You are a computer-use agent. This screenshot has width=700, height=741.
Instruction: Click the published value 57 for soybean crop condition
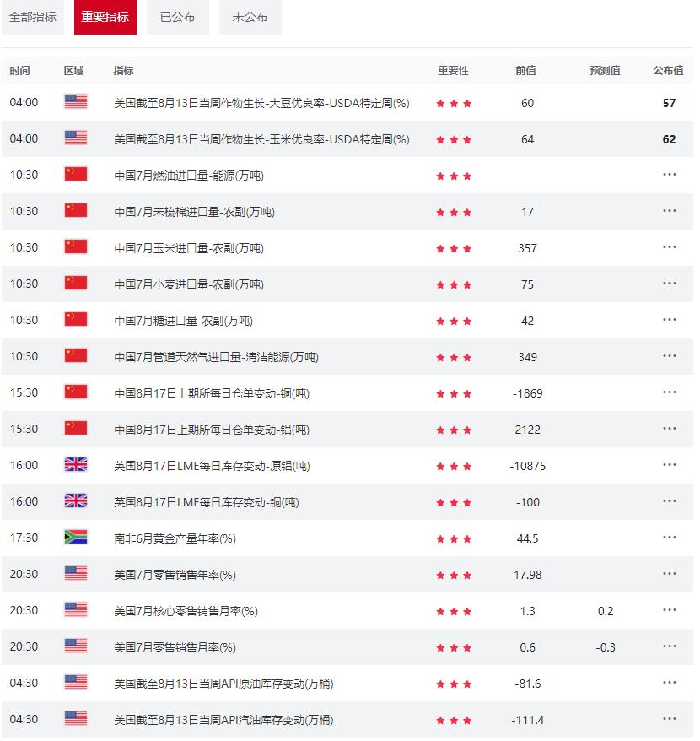[668, 102]
